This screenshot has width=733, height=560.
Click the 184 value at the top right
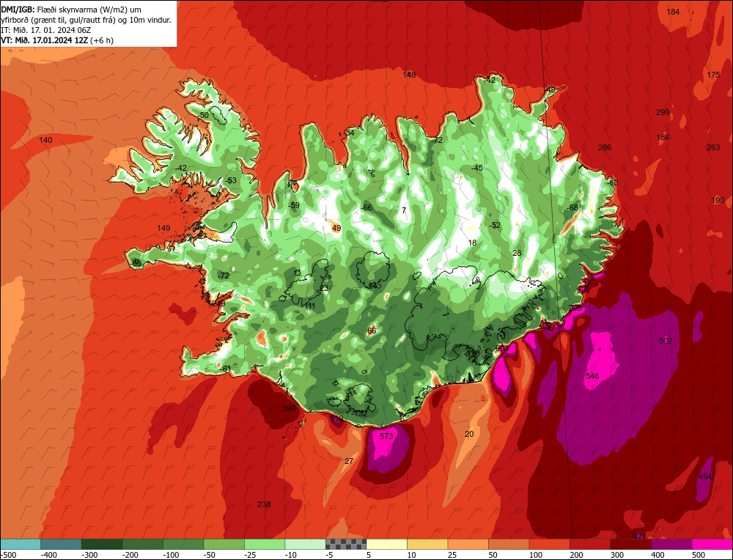tap(673, 12)
